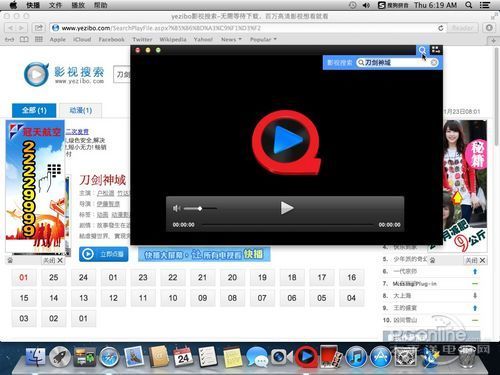Click Safari share button
The width and height of the screenshot is (500, 375).
tap(39, 28)
